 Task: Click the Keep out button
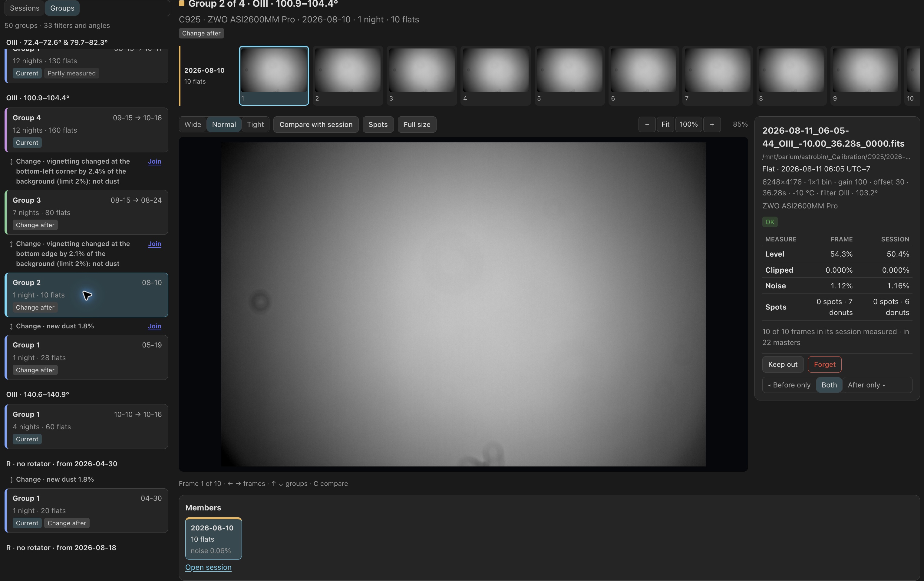(x=783, y=364)
